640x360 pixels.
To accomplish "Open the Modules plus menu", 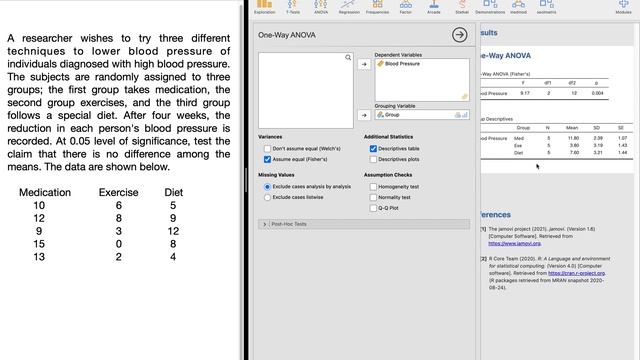I will pyautogui.click(x=623, y=7).
